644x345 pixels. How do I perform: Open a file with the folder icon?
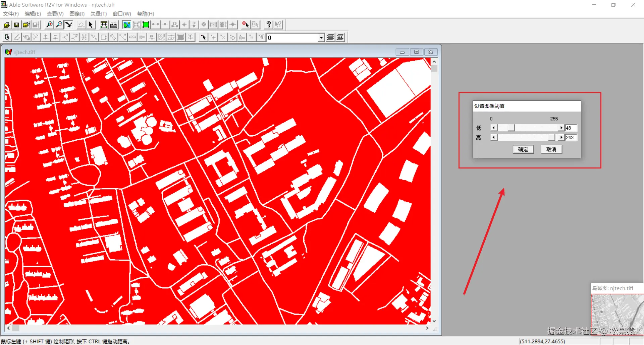[7, 25]
